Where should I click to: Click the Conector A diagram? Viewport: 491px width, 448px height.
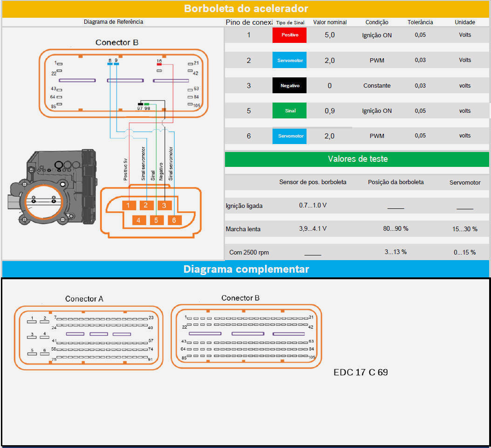[x=89, y=338]
